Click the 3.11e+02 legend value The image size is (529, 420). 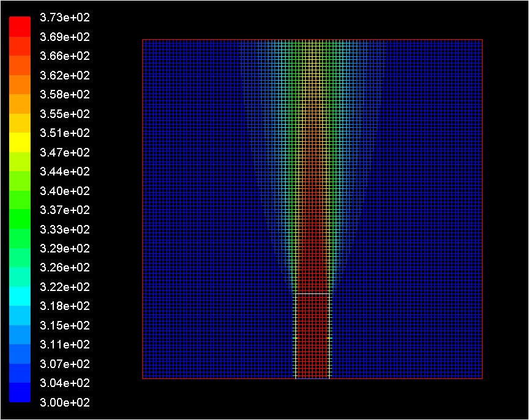[x=64, y=345]
